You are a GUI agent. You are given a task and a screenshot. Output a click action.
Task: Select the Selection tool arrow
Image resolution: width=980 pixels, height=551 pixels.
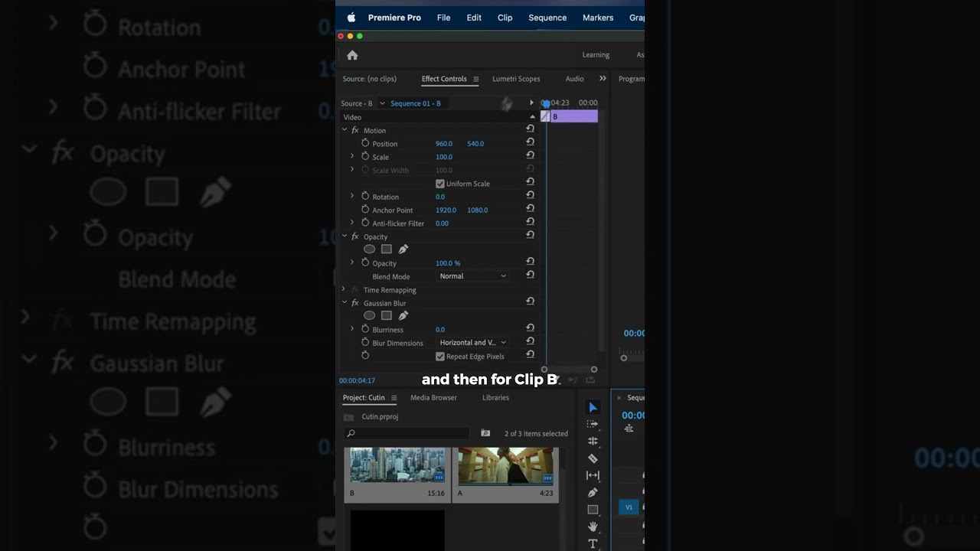pyautogui.click(x=593, y=407)
